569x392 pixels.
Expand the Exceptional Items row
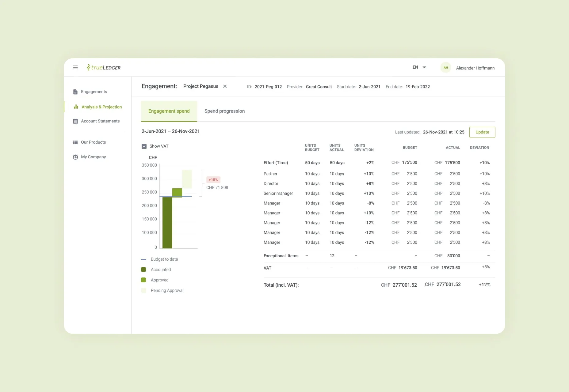(x=281, y=256)
